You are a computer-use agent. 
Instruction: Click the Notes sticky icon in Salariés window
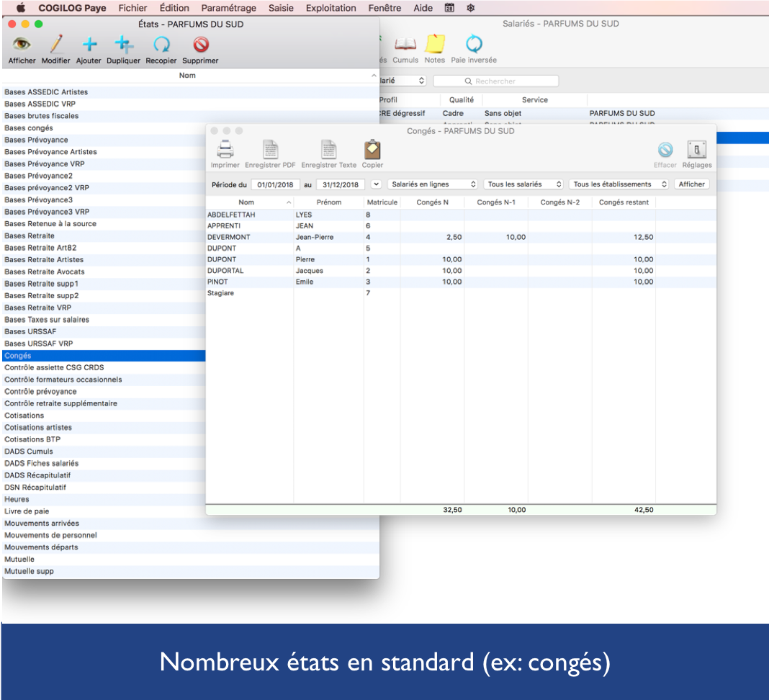pos(434,44)
